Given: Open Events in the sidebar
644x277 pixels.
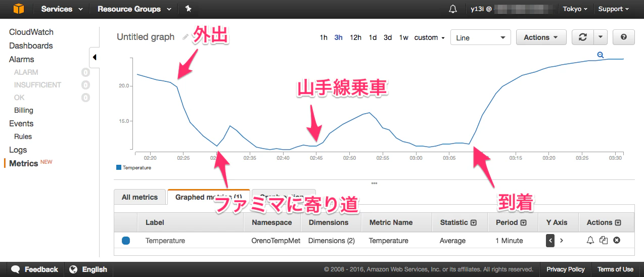Looking at the screenshot, I should pyautogui.click(x=21, y=123).
